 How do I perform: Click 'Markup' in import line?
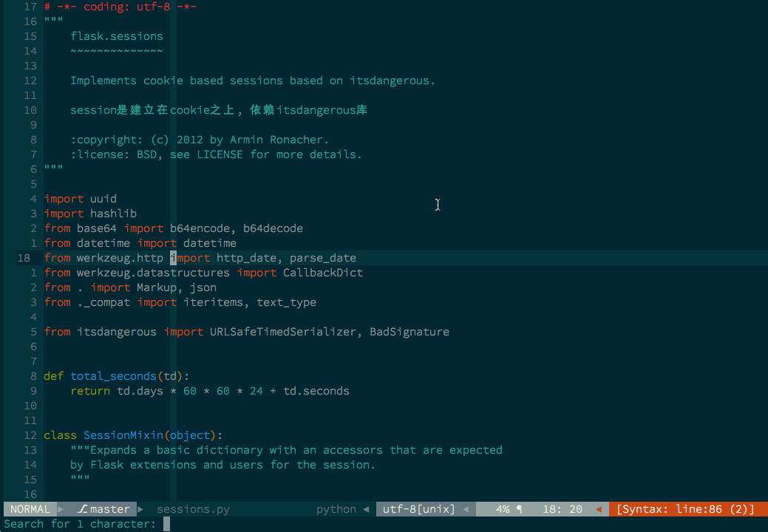point(157,287)
